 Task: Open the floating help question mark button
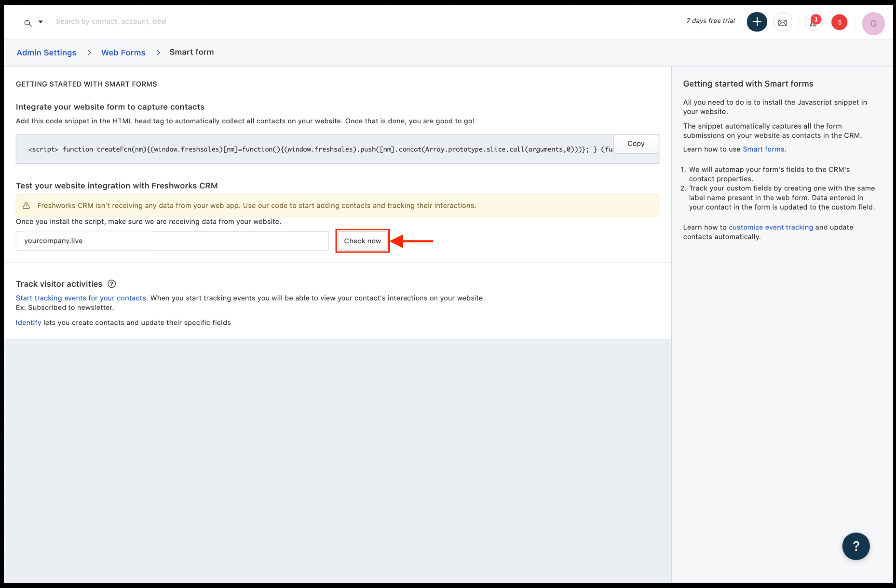856,546
